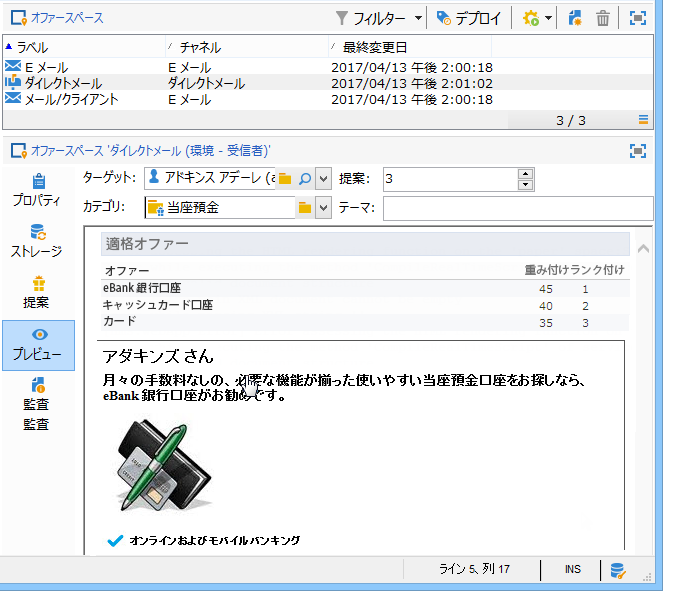677x593 pixels.
Task: Select the E メール row
Action: (x=328, y=67)
